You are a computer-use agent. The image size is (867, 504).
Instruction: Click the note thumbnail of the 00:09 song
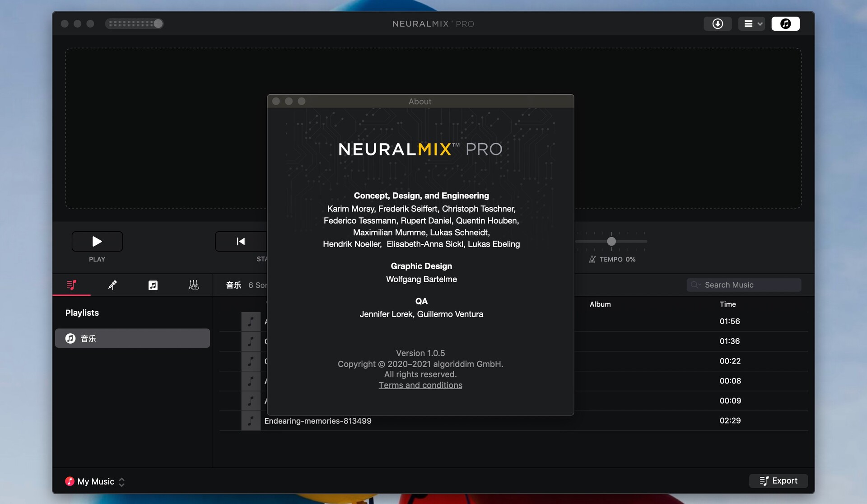point(251,401)
